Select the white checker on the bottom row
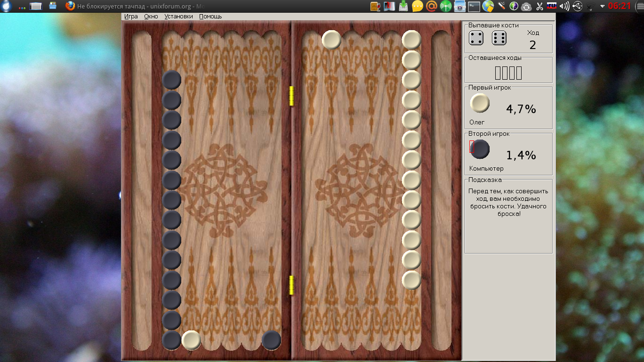 pos(192,340)
